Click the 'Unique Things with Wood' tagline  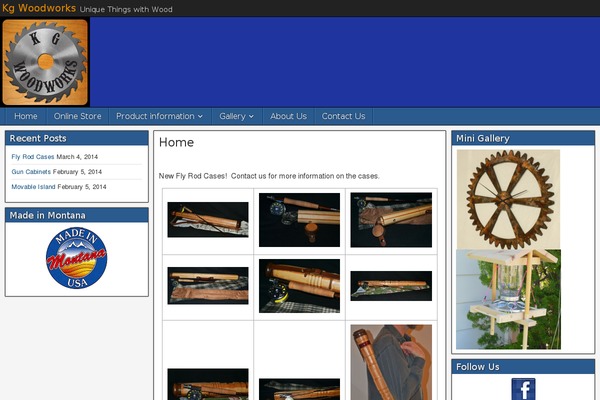point(126,9)
